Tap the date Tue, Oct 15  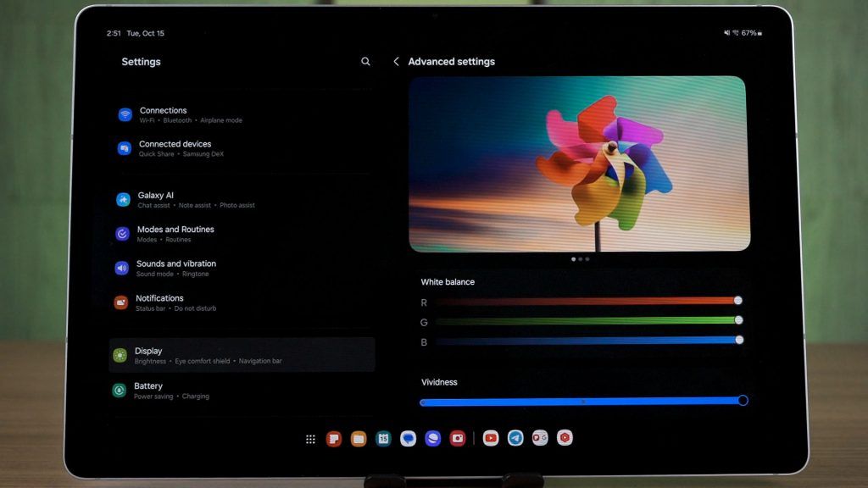click(146, 33)
